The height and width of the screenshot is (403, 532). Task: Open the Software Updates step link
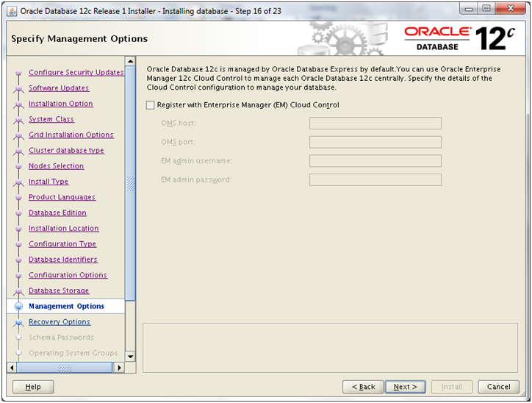pos(59,88)
